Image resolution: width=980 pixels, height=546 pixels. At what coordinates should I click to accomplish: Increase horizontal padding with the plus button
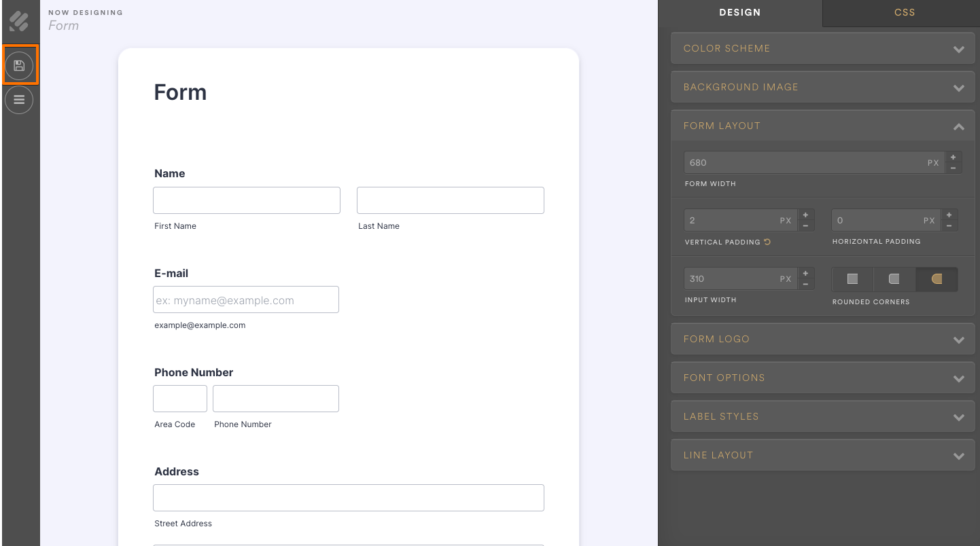point(949,215)
